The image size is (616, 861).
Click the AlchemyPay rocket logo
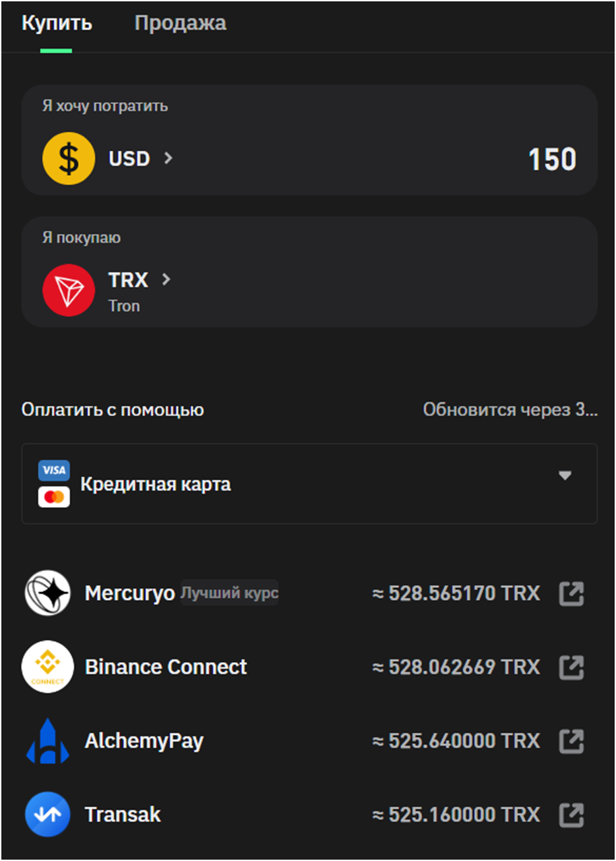pyautogui.click(x=47, y=741)
